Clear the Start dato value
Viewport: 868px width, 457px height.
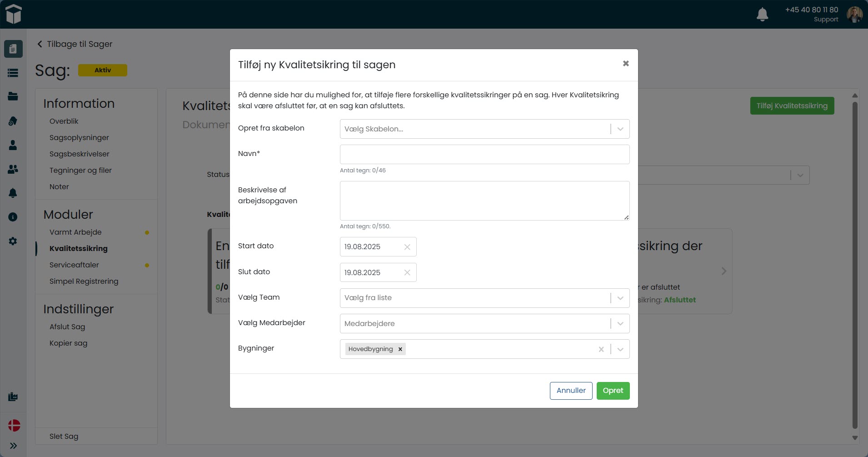click(407, 247)
